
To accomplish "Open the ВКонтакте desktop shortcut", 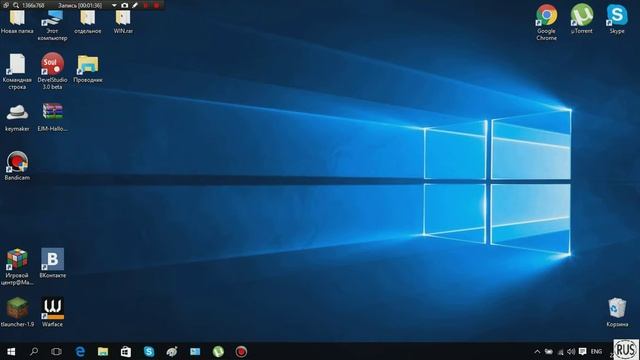I will coord(53,263).
